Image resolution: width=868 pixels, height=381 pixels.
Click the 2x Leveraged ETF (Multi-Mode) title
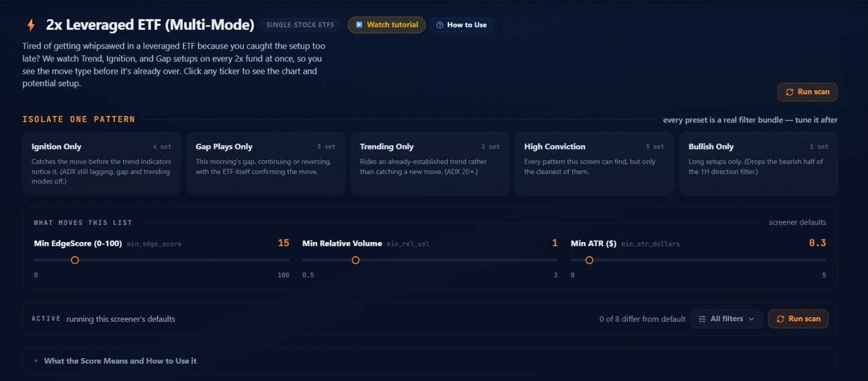point(150,25)
